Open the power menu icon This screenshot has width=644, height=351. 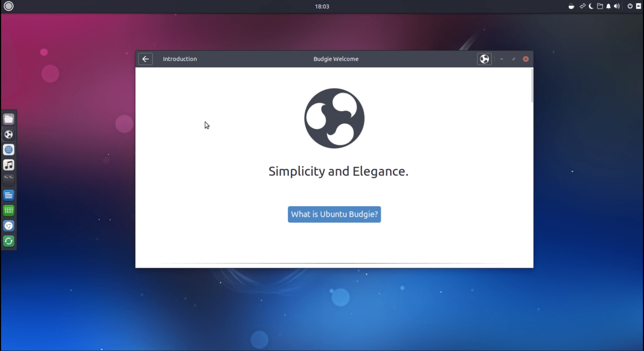[630, 6]
